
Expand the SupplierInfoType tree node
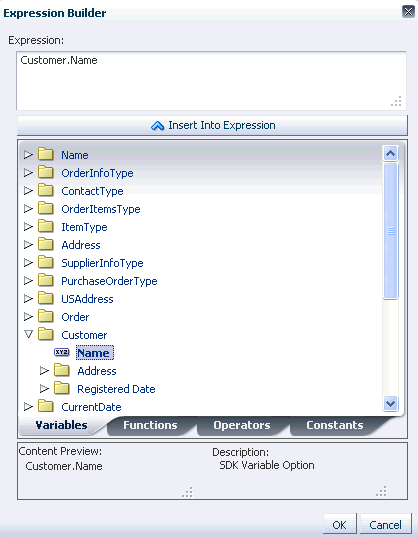pyautogui.click(x=28, y=262)
